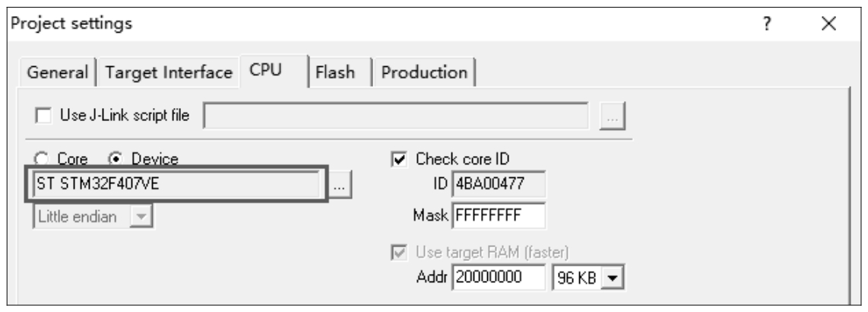Click the ST STM32F407VE device field
868x312 pixels.
pyautogui.click(x=176, y=183)
